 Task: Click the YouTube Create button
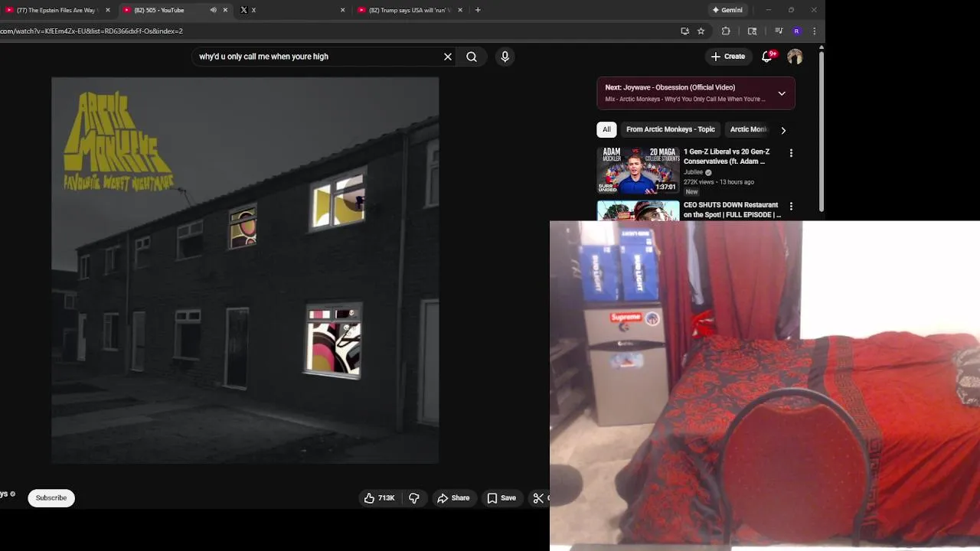[x=727, y=57]
